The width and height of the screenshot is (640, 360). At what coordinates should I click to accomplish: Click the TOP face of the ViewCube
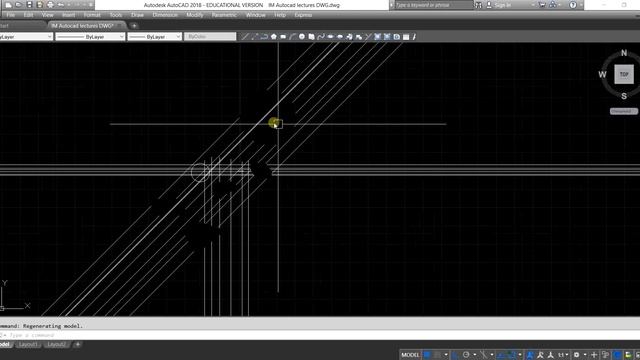(624, 74)
